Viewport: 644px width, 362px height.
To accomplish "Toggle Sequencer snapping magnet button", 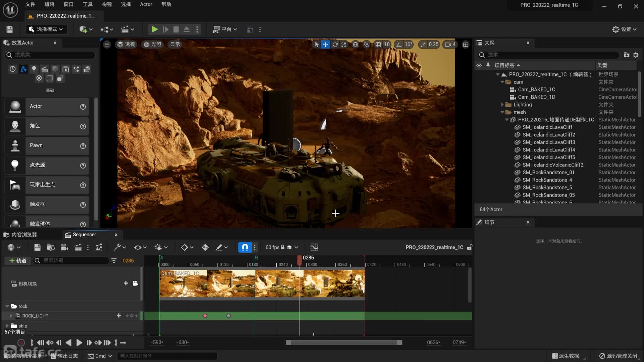I will point(245,247).
